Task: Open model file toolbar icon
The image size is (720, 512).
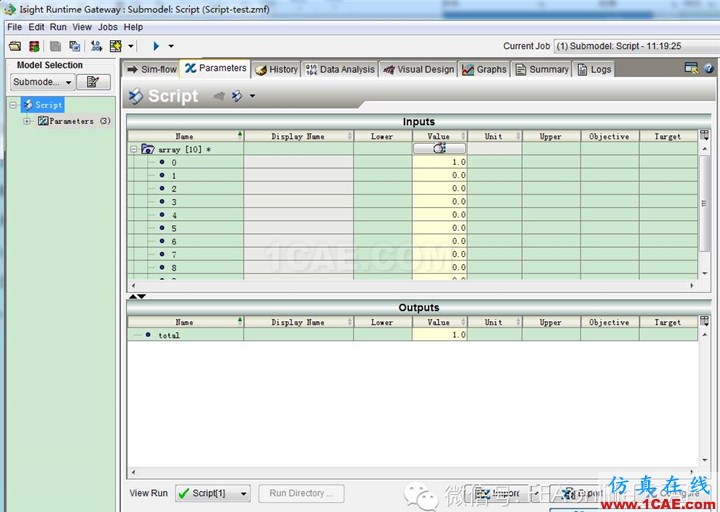Action: coord(15,46)
